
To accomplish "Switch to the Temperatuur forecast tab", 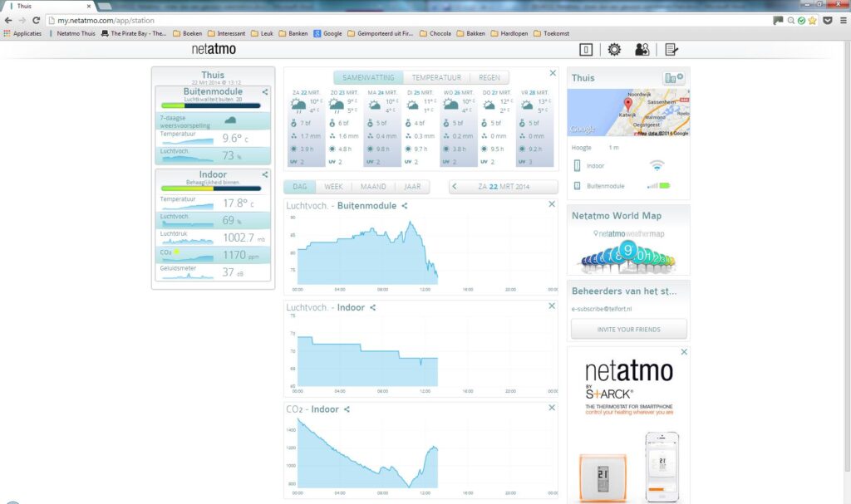I will [436, 77].
